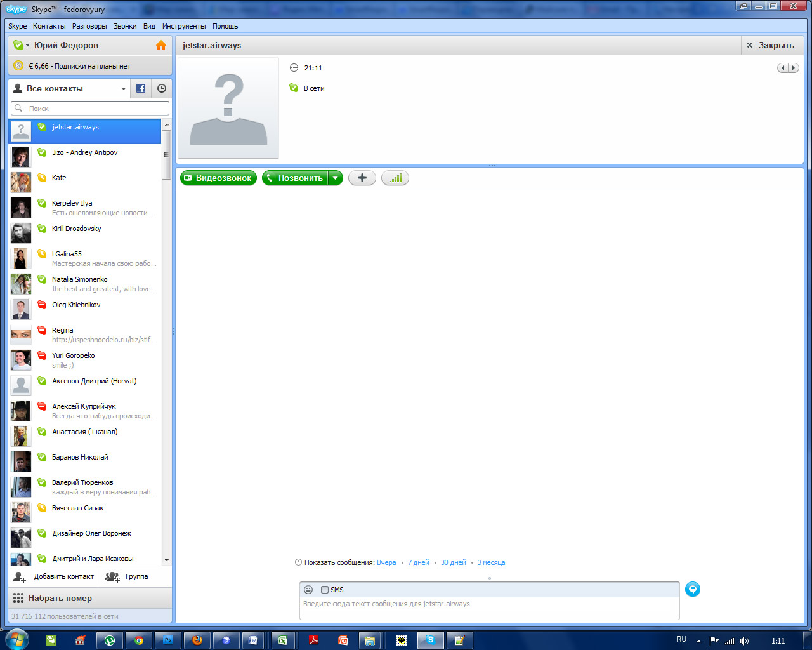This screenshot has width=812, height=650.
Task: Click the Skype taskbar button
Action: tap(431, 640)
